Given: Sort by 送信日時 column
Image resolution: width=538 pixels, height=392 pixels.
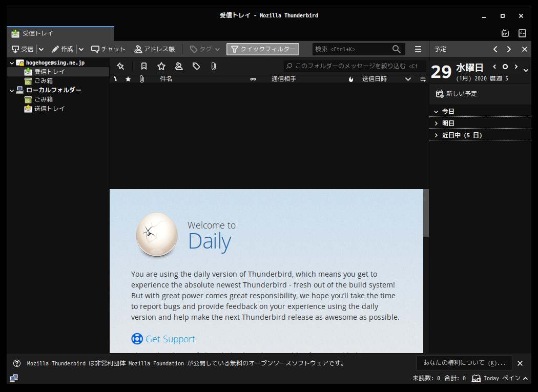Looking at the screenshot, I should 375,79.
